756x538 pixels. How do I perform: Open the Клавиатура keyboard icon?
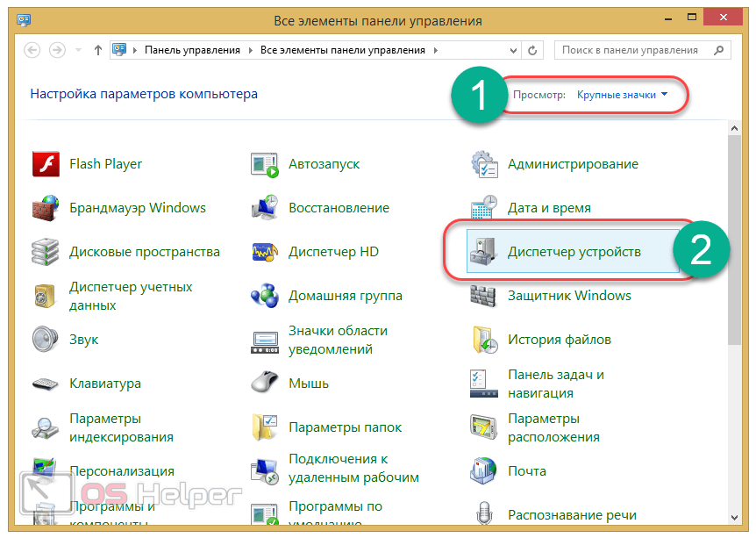(x=46, y=384)
